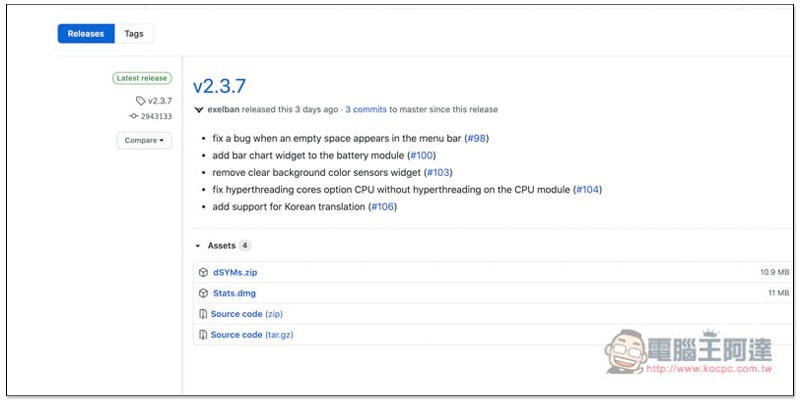800x401 pixels.
Task: Download dSYMs.zip asset
Action: [x=234, y=272]
